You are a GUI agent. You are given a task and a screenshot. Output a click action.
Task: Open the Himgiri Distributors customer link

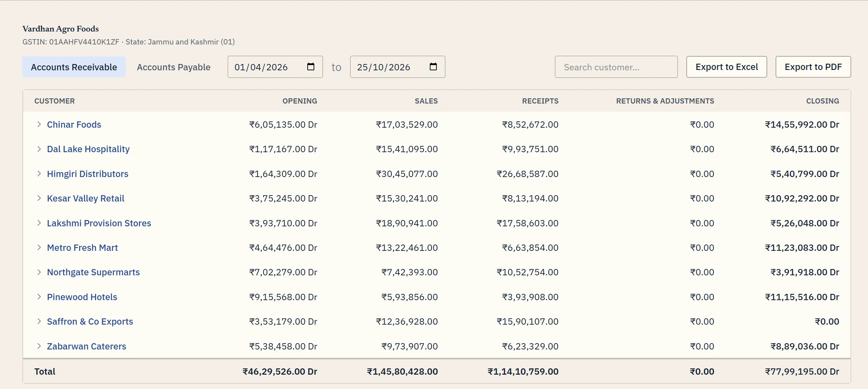87,174
